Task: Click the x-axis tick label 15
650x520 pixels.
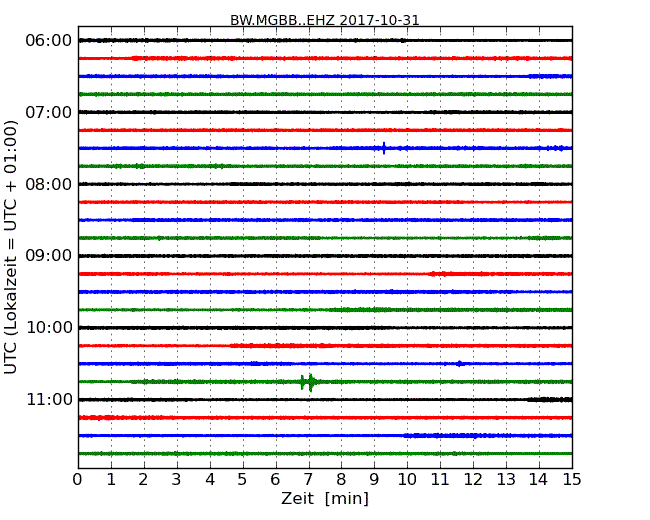Action: [572, 480]
